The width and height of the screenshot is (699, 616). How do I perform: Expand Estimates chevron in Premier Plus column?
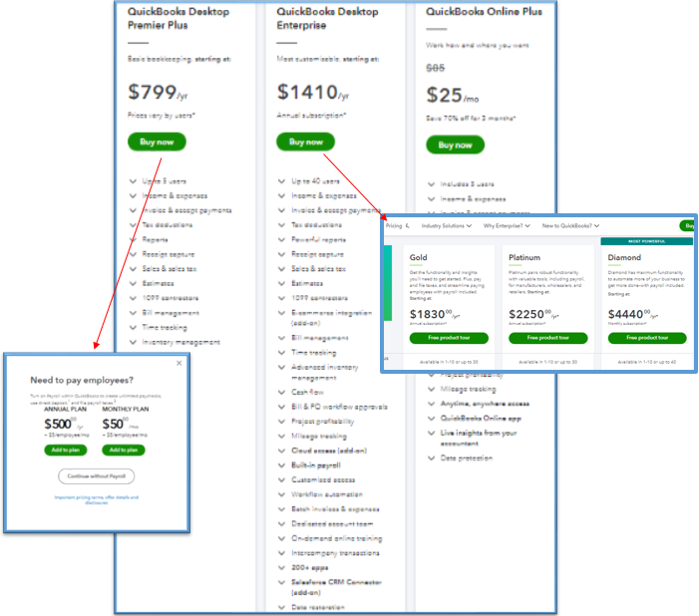[x=133, y=283]
